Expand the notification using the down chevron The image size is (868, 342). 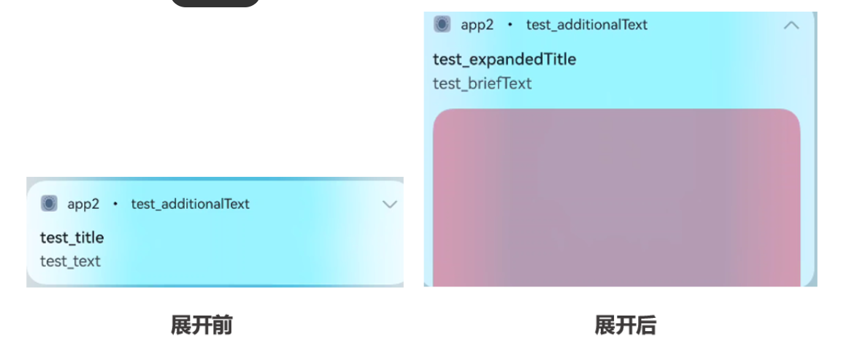click(390, 204)
